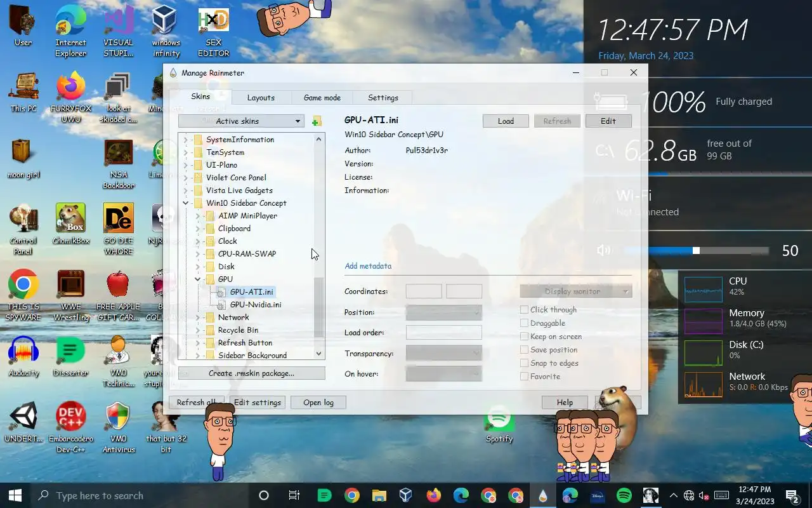Image resolution: width=812 pixels, height=508 pixels.
Task: Click Create .rmskin package button
Action: click(252, 373)
